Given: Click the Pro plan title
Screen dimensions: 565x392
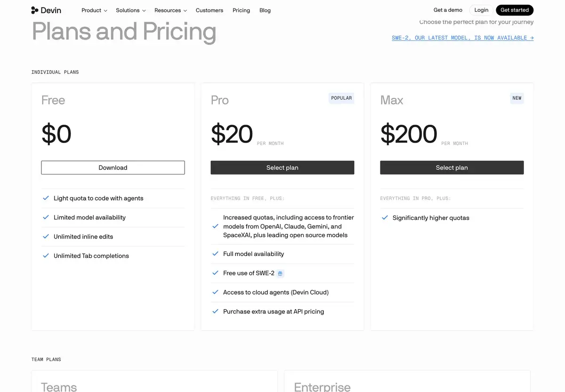Looking at the screenshot, I should (220, 100).
